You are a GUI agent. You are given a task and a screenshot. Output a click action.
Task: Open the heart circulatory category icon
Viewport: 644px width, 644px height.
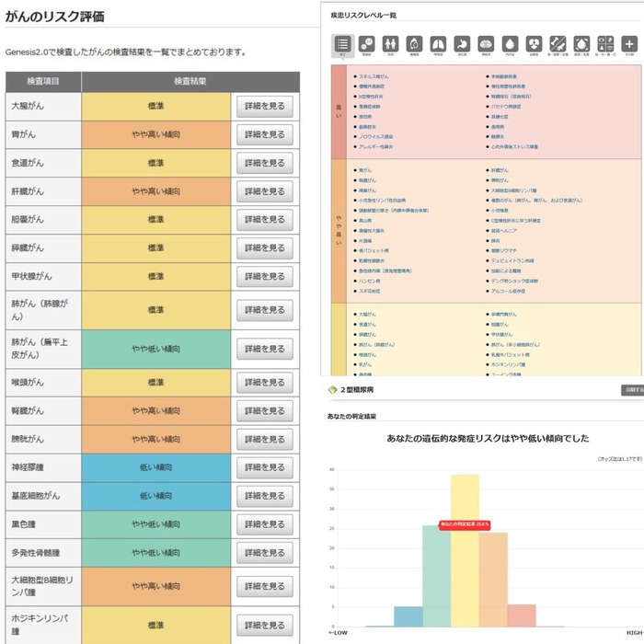pyautogui.click(x=414, y=43)
